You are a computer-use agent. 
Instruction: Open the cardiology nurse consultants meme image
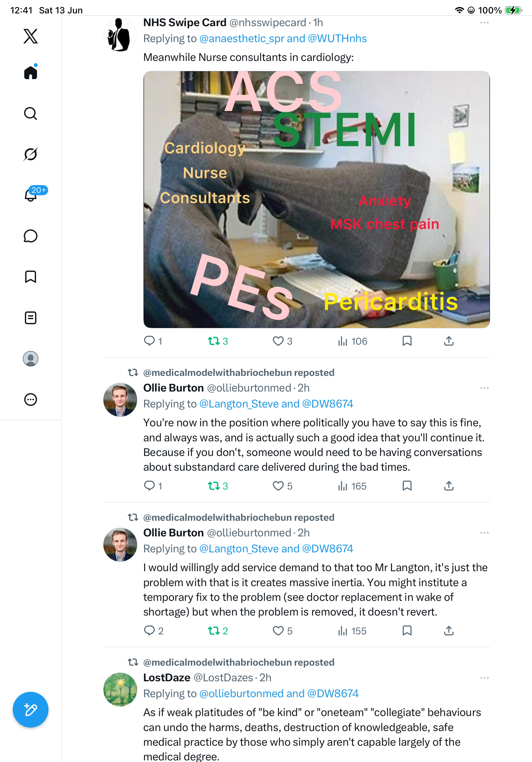pyautogui.click(x=316, y=199)
